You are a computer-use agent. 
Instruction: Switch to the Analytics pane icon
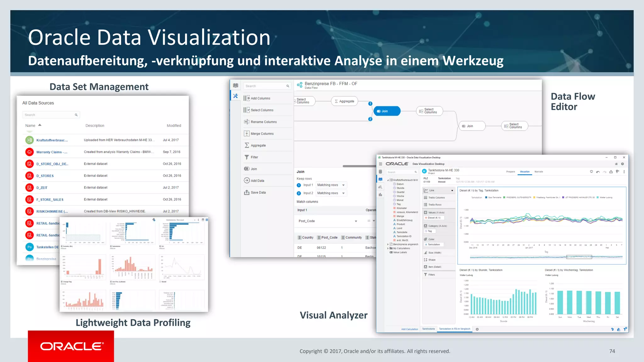380,187
